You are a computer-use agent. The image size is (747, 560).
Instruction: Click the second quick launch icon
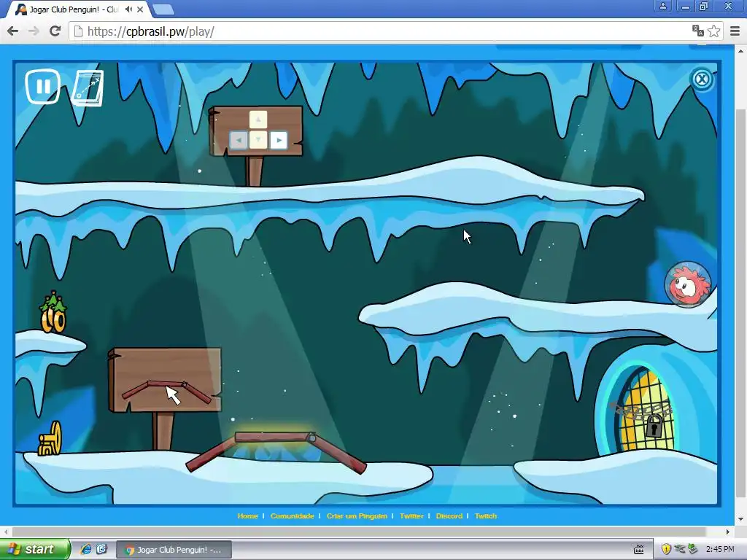[102, 549]
